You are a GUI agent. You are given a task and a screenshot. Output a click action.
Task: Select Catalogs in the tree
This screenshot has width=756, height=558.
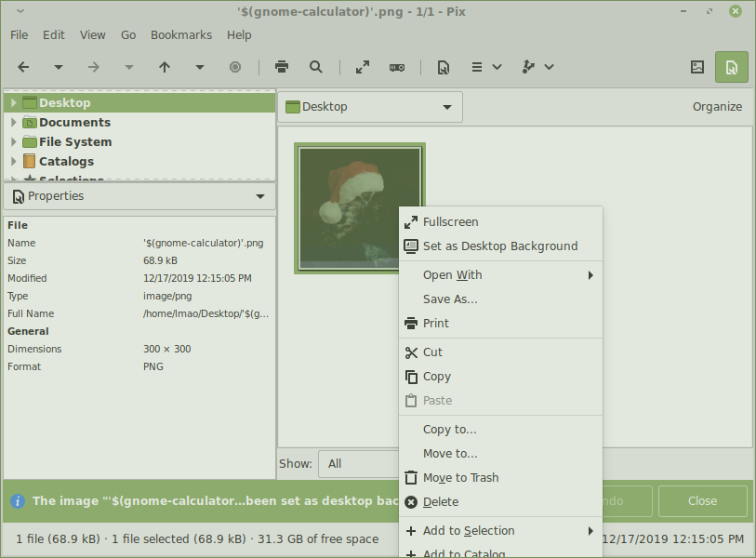pos(67,162)
